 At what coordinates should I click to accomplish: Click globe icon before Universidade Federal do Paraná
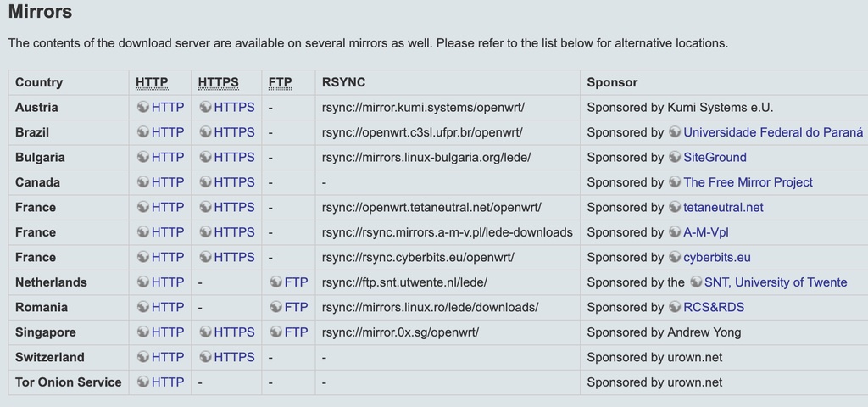pos(675,132)
